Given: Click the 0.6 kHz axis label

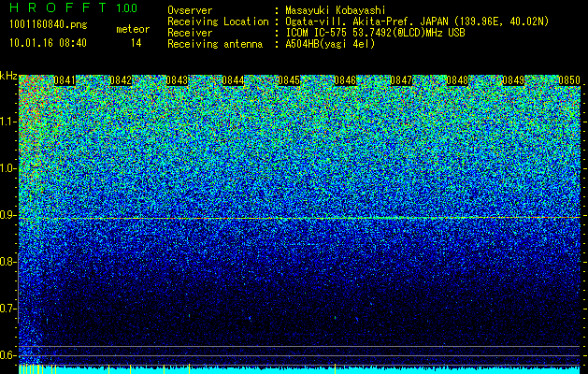Looking at the screenshot, I should (7, 355).
